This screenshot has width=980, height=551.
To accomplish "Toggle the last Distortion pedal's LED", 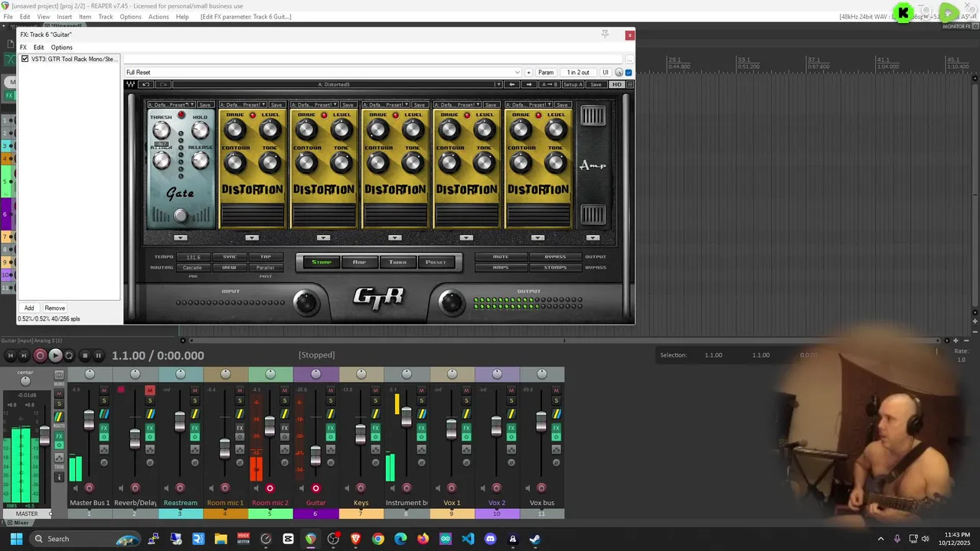I will click(x=538, y=116).
